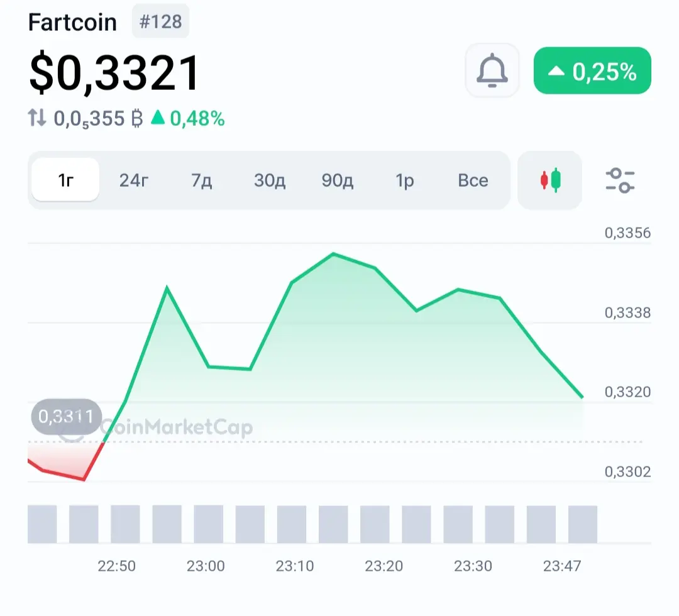Select the 1р yearly range
This screenshot has width=679, height=616.
pyautogui.click(x=405, y=180)
